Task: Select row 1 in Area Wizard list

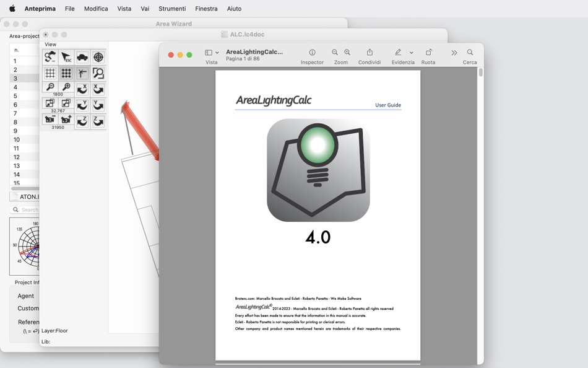Action: [x=24, y=61]
